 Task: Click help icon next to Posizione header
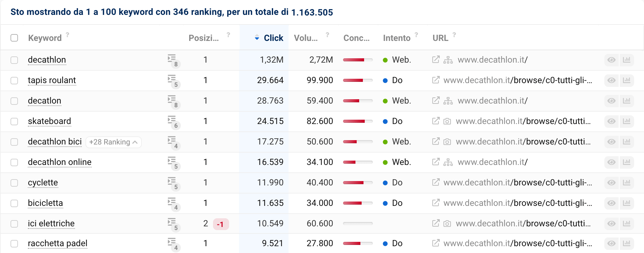click(x=228, y=34)
